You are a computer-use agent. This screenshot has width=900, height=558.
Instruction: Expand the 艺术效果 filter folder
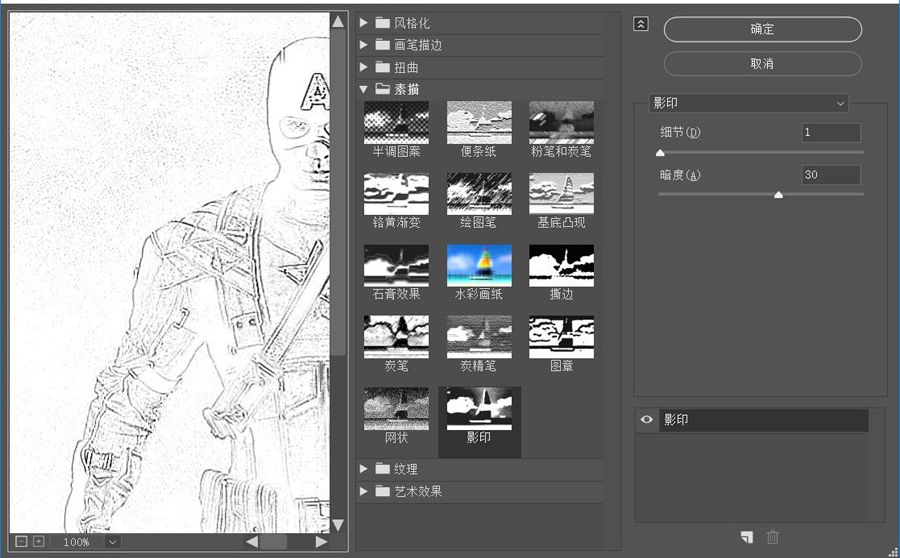(x=363, y=491)
